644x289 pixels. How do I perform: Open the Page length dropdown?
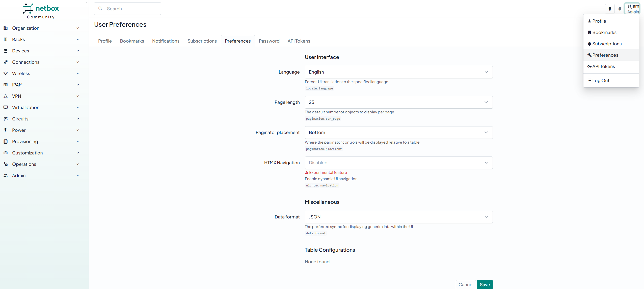(398, 102)
